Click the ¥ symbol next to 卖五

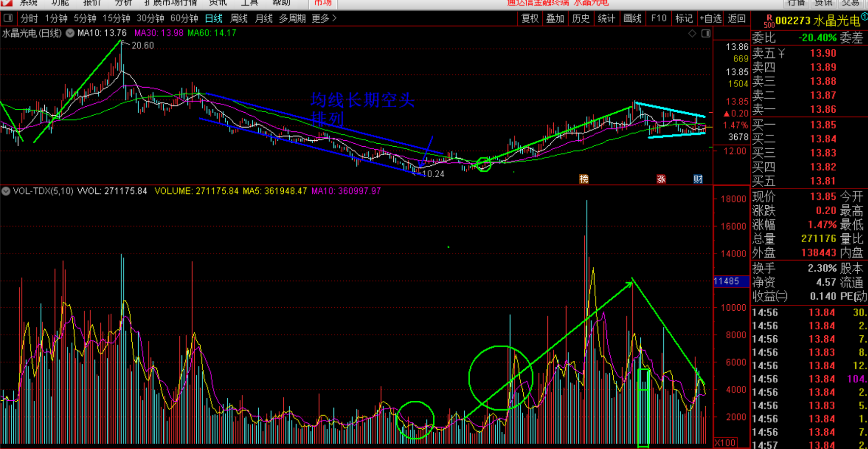click(781, 53)
